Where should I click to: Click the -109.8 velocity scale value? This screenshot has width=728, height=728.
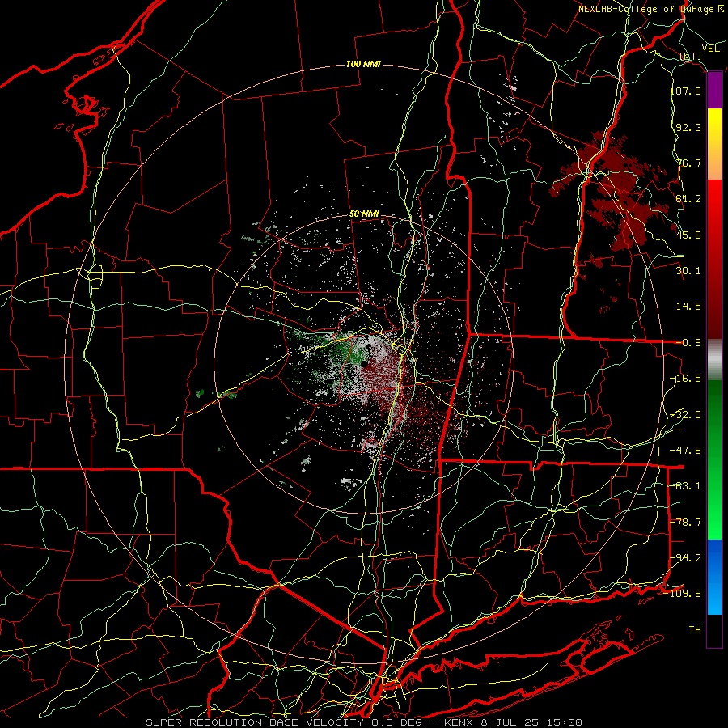coord(684,594)
